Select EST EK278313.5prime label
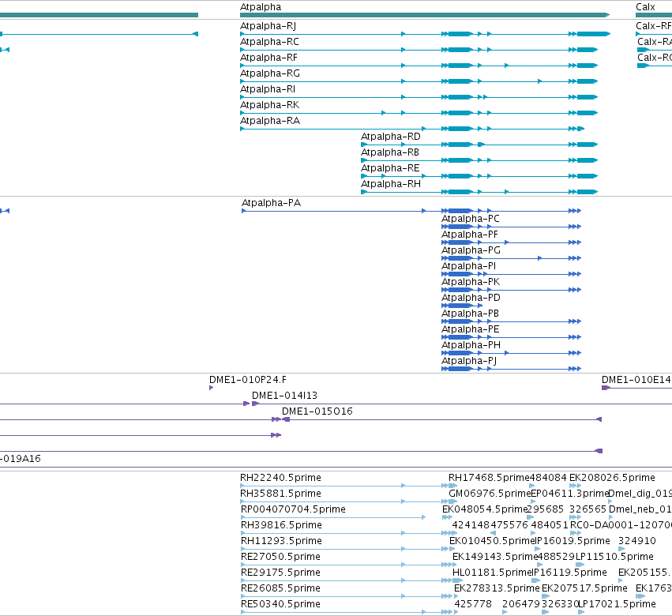This screenshot has height=616, width=672. (x=497, y=588)
